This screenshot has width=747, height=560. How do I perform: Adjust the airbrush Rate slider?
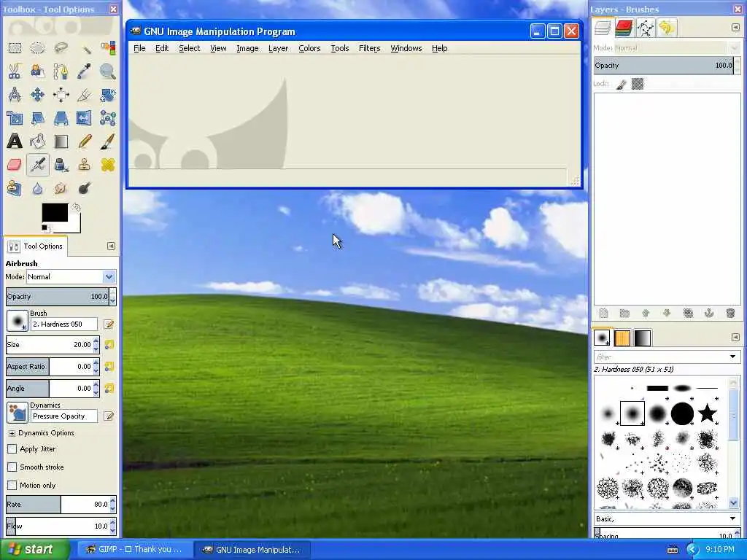pos(57,504)
